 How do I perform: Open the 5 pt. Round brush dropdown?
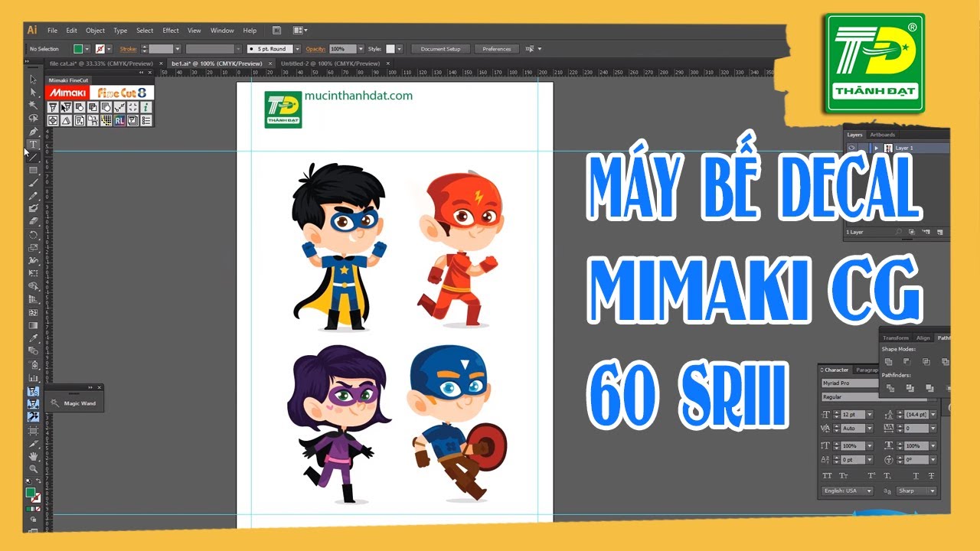[298, 49]
